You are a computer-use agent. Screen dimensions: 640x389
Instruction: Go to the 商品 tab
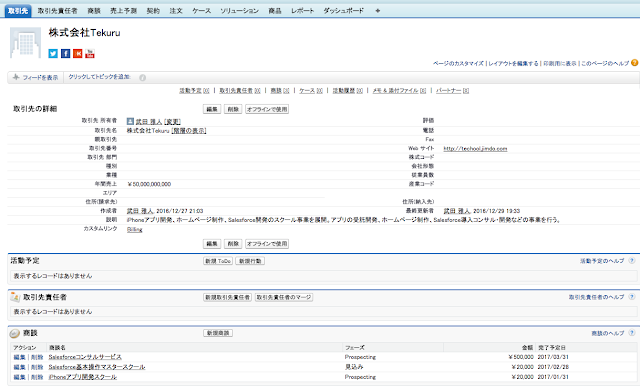tap(275, 11)
